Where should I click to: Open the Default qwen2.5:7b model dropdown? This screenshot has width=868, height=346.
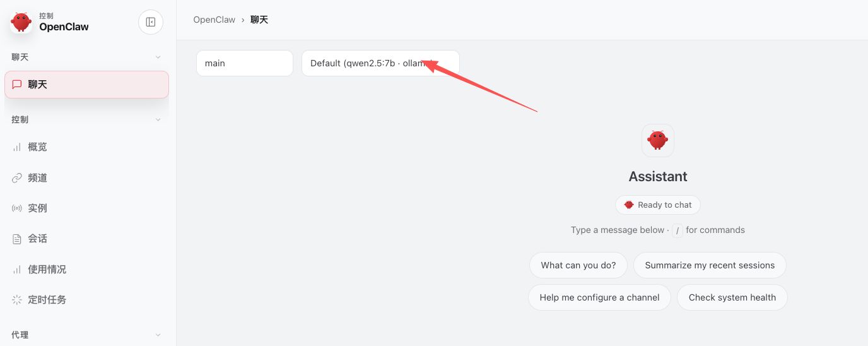tap(380, 63)
